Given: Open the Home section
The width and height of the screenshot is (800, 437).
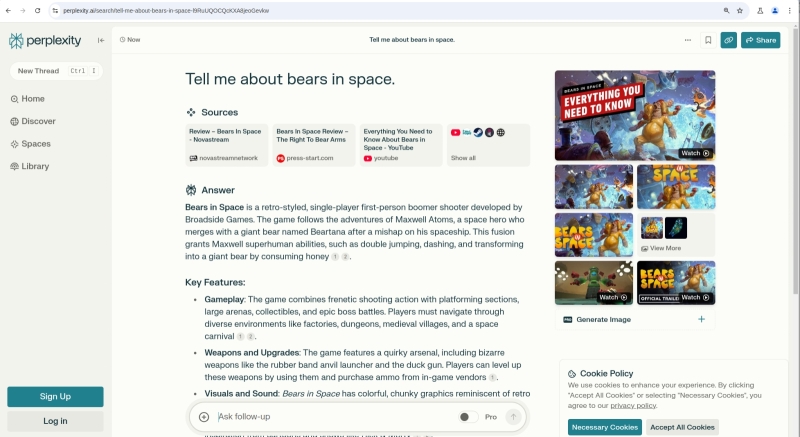Looking at the screenshot, I should 28,99.
